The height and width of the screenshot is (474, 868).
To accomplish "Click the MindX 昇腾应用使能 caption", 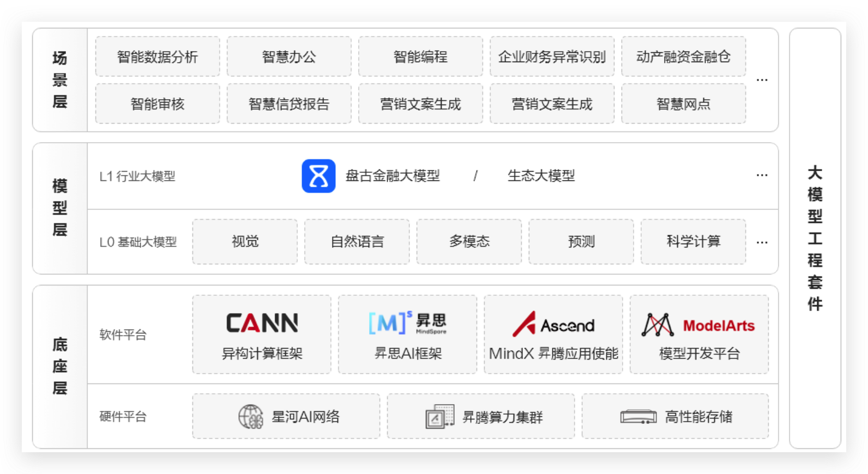I will 553,354.
